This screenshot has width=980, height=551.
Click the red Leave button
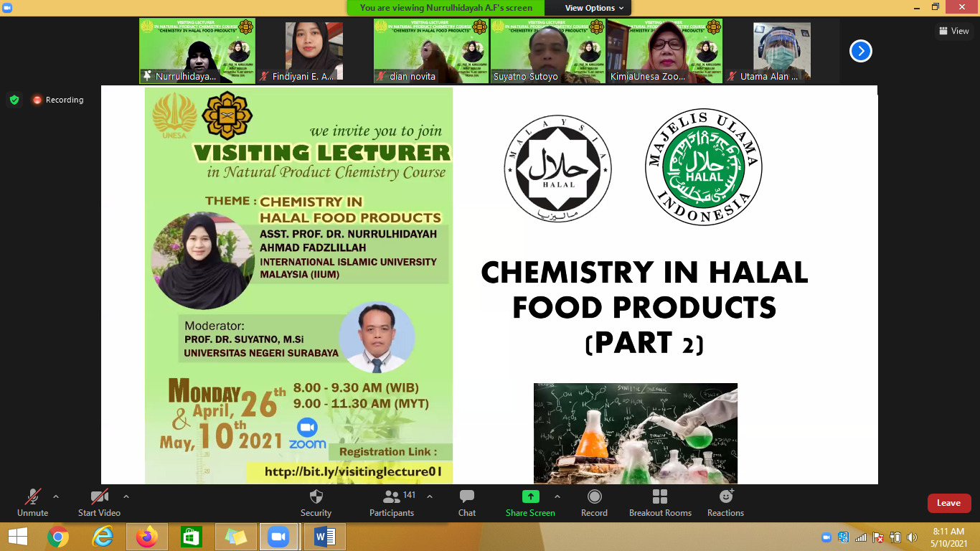point(948,503)
